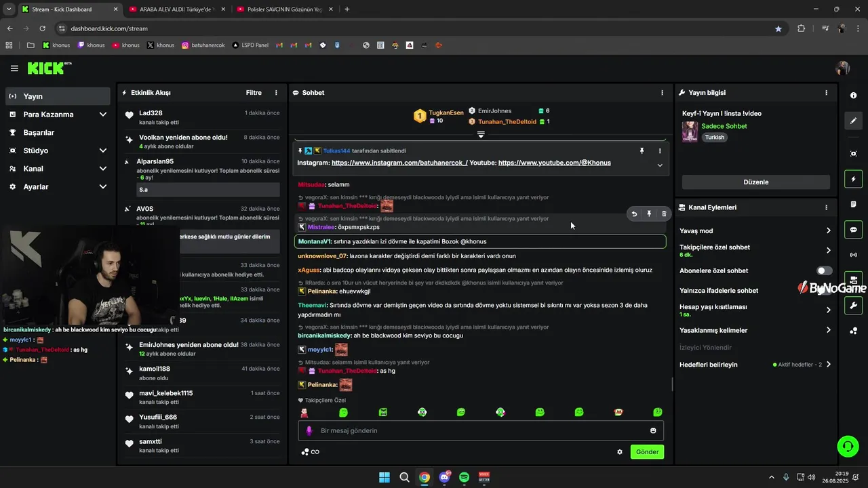Click the undo icon on the hovered chat message
868x488 pixels.
tap(634, 213)
